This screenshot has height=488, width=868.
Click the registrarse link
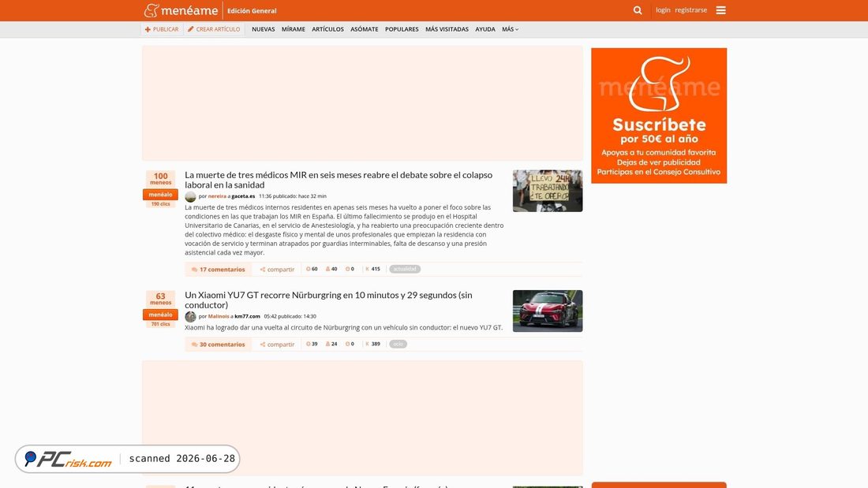[x=691, y=10]
